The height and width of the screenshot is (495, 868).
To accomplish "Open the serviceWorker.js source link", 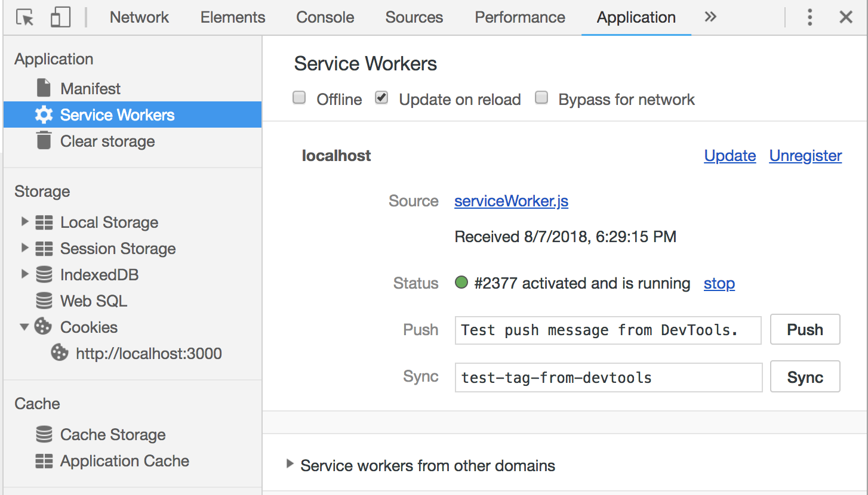I will pyautogui.click(x=511, y=201).
